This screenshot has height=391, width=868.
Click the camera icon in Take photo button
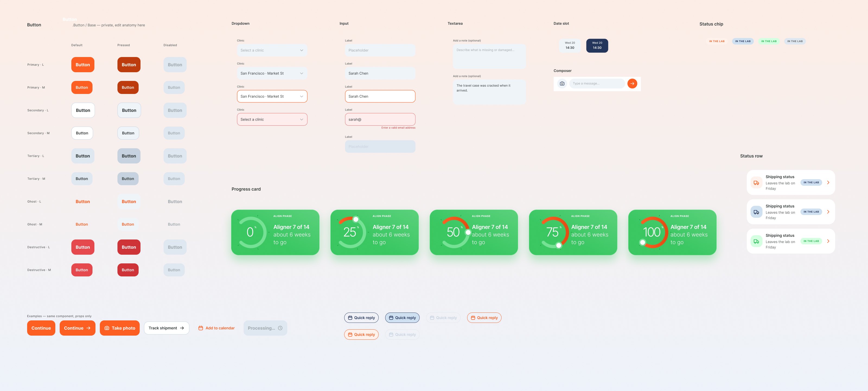(x=107, y=328)
